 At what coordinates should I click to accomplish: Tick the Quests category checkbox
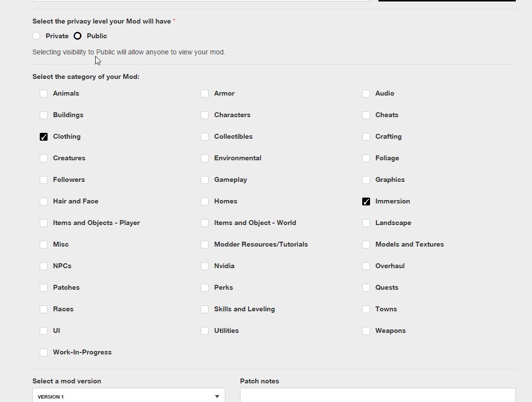pyautogui.click(x=366, y=288)
